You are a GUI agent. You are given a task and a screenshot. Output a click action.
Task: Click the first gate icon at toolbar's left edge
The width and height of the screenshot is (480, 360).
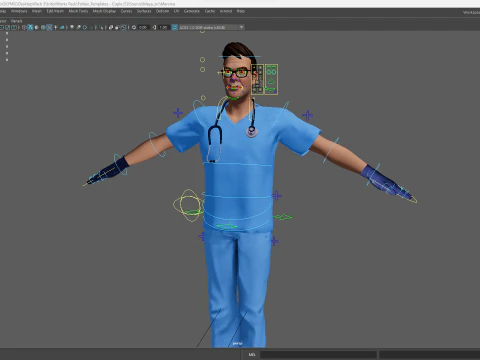click(x=2, y=27)
